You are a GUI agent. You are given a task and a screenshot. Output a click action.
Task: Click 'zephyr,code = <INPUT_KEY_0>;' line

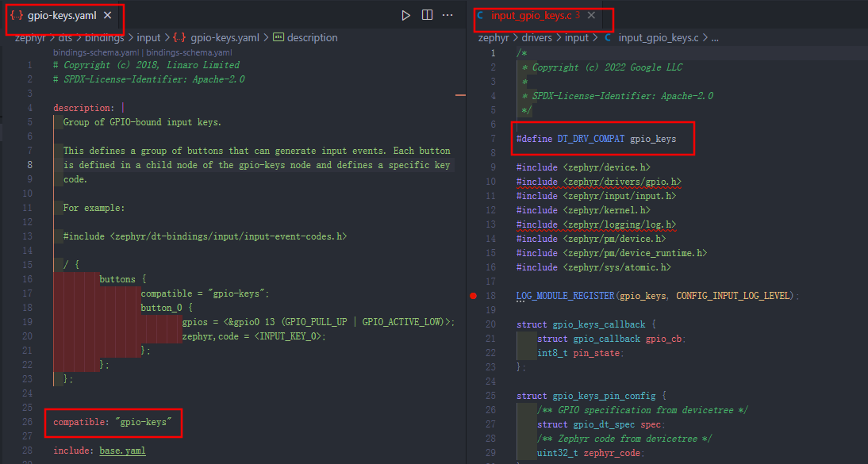click(x=254, y=336)
